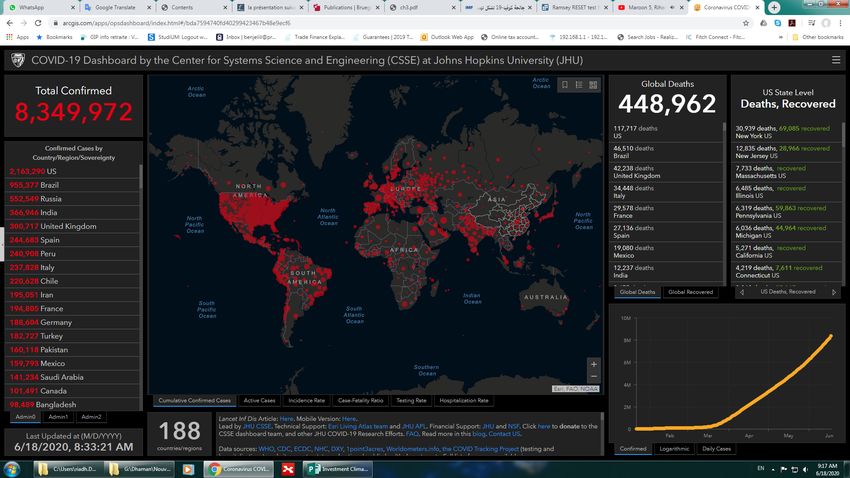Viewport: 850px width, 478px height.
Task: Switch to the Chrome taskbar window
Action: pyautogui.click(x=239, y=469)
